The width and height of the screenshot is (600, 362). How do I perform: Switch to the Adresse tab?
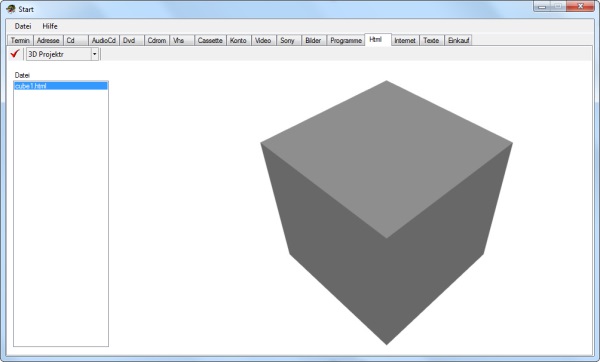pyautogui.click(x=48, y=40)
